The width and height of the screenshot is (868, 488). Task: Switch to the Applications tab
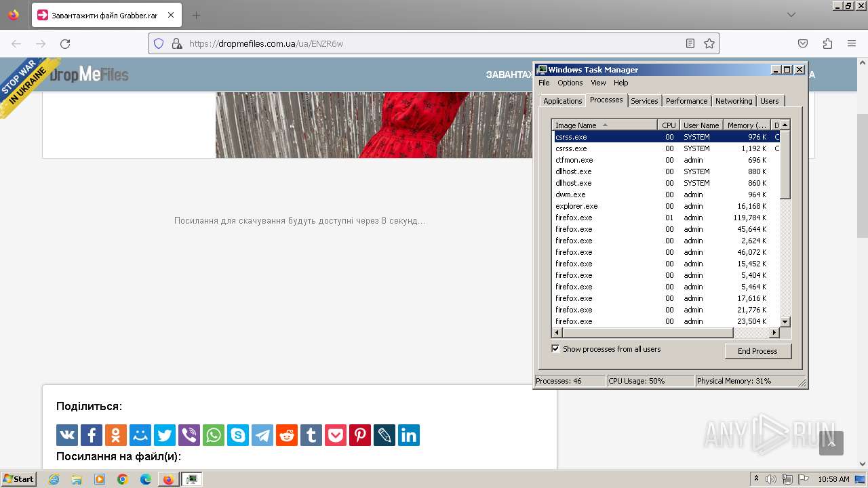(563, 101)
